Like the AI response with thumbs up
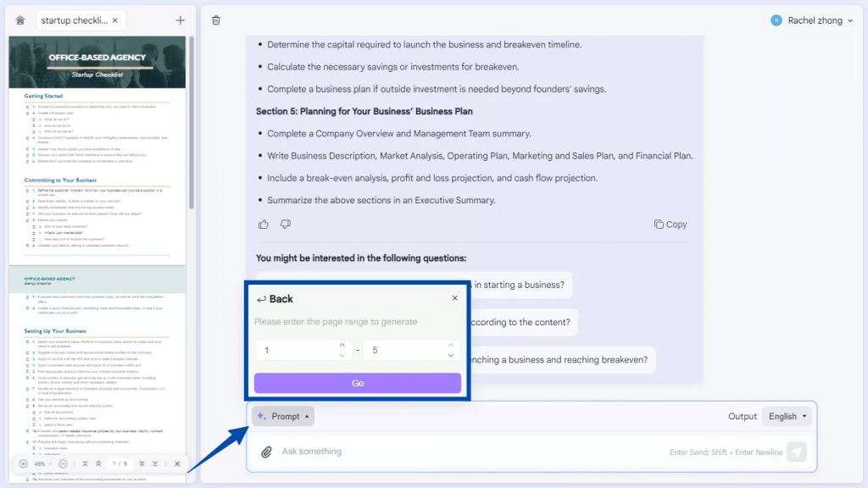 [264, 224]
